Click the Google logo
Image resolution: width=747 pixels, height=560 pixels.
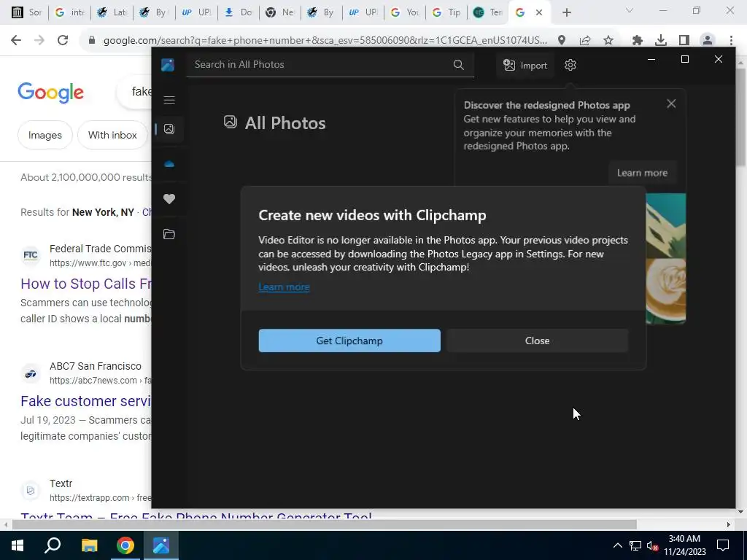[x=50, y=93]
